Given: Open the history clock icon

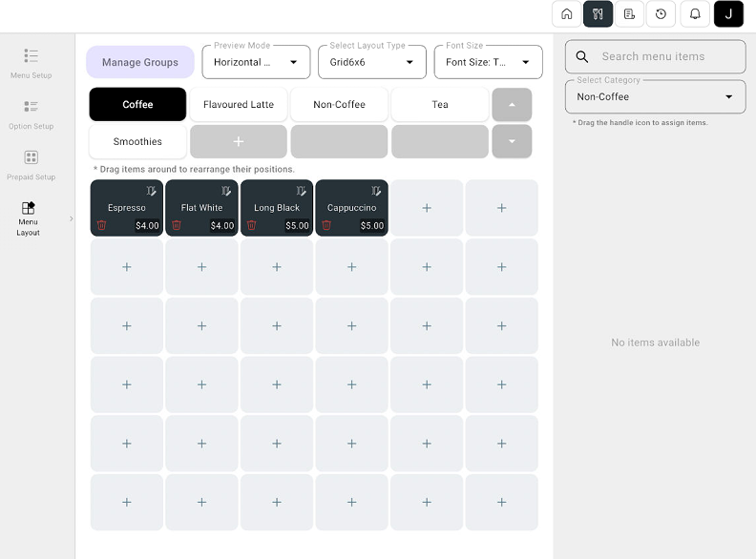Looking at the screenshot, I should click(x=661, y=14).
